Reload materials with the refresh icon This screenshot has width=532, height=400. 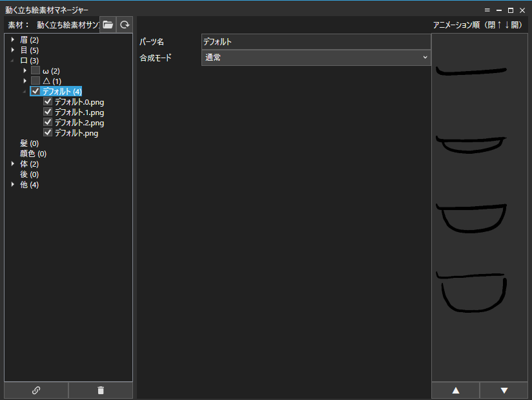[x=124, y=25]
